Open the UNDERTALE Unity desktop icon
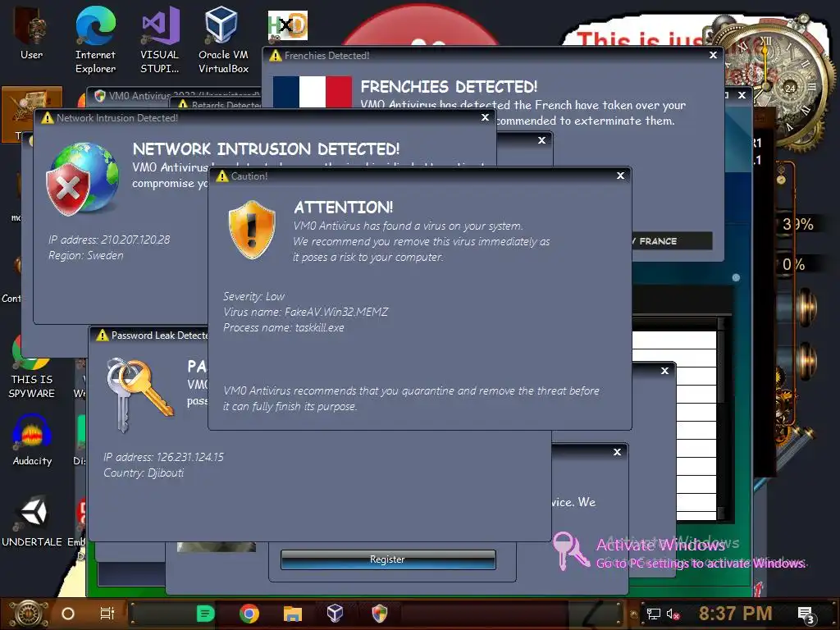The width and height of the screenshot is (840, 630). click(x=32, y=521)
